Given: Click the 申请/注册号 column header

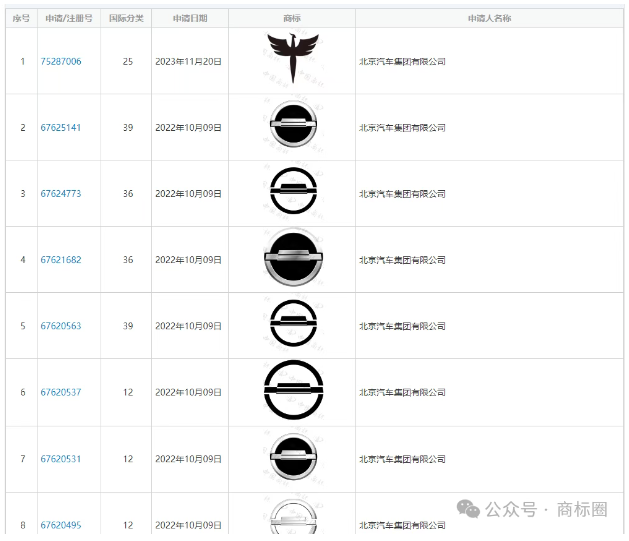Looking at the screenshot, I should pos(69,18).
